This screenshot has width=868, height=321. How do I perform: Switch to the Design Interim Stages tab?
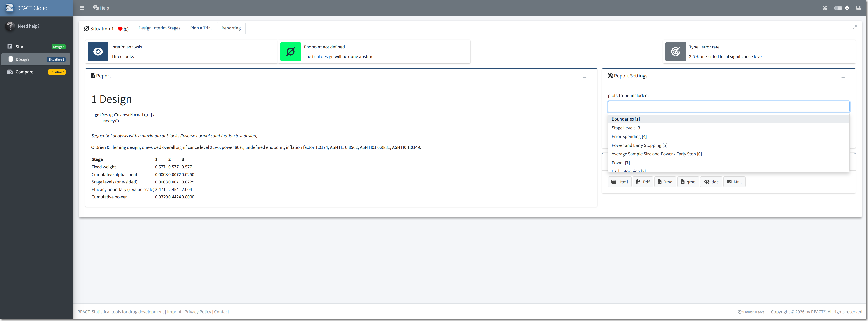tap(159, 28)
